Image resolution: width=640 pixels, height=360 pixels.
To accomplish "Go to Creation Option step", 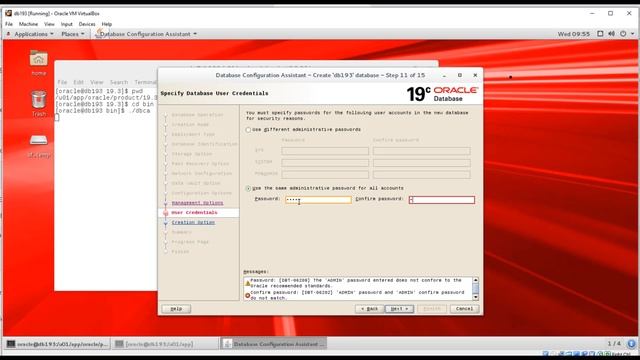I will pos(193,222).
